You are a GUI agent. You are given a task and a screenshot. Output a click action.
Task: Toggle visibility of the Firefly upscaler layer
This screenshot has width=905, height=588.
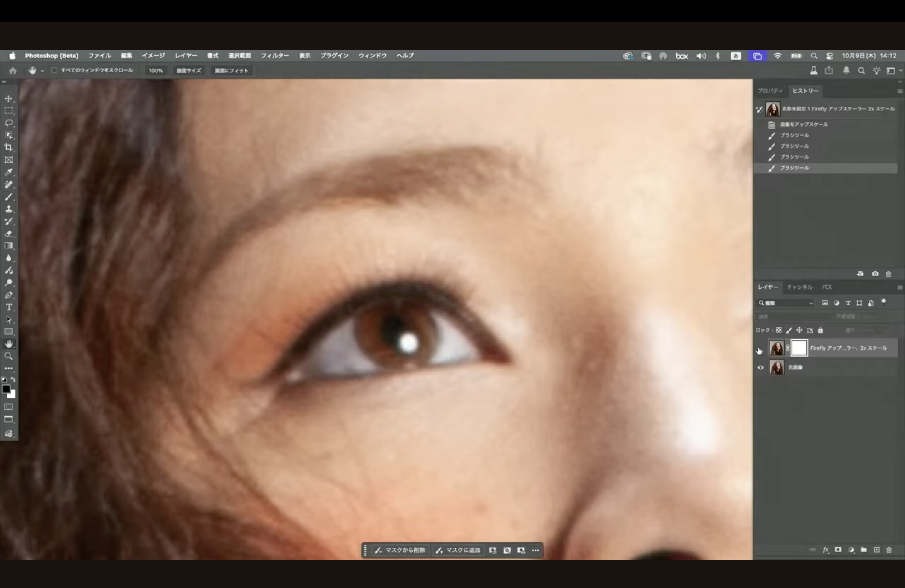760,348
